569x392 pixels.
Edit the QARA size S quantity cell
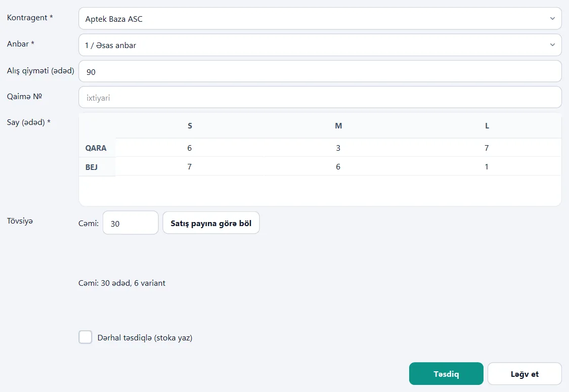click(190, 148)
